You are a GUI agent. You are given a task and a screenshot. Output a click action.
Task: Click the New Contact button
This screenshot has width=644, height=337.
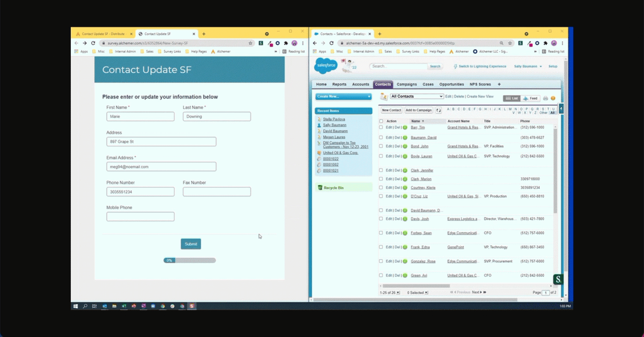[391, 110]
